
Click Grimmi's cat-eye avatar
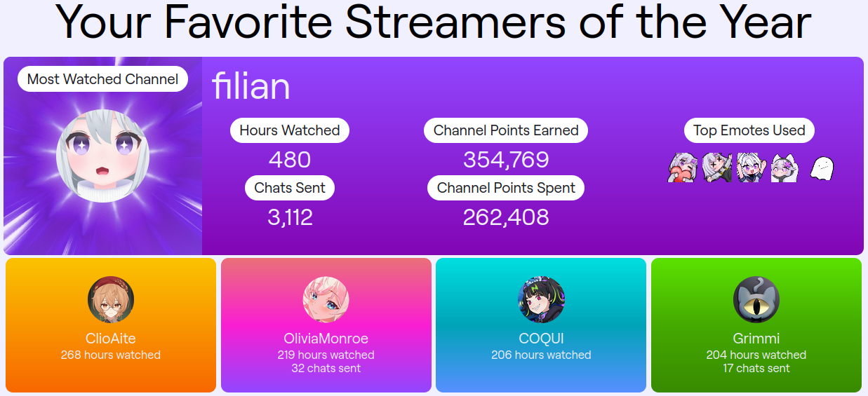pos(756,299)
